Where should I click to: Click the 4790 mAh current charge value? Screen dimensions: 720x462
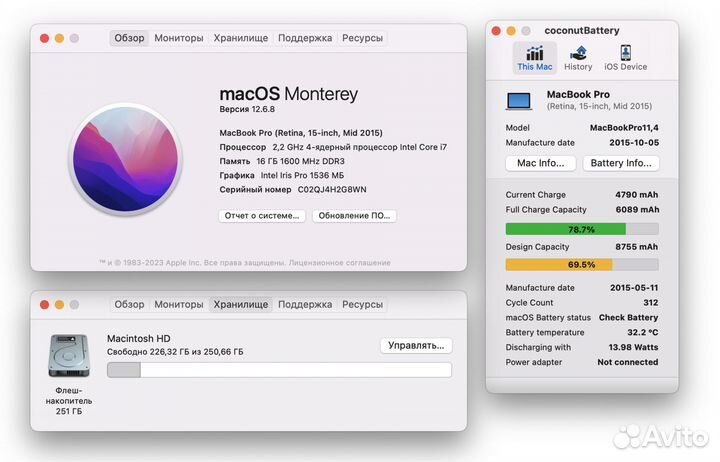(x=636, y=195)
